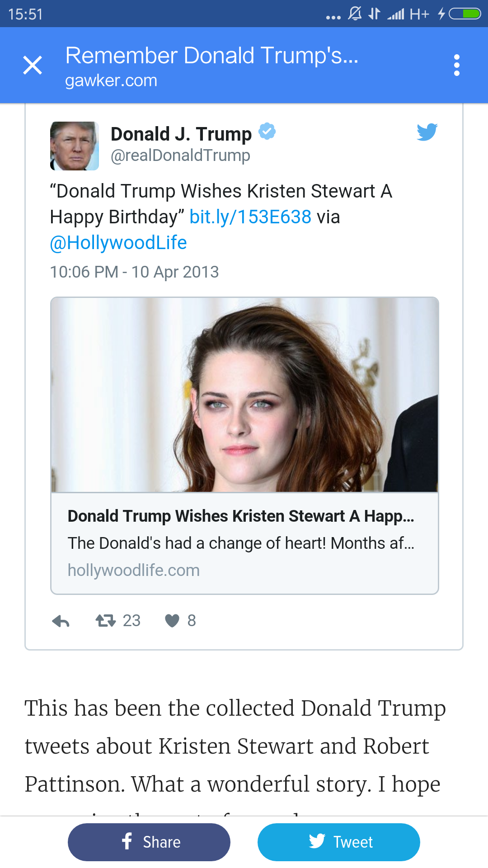Reply to the tweet
This screenshot has width=488, height=868.
click(61, 621)
